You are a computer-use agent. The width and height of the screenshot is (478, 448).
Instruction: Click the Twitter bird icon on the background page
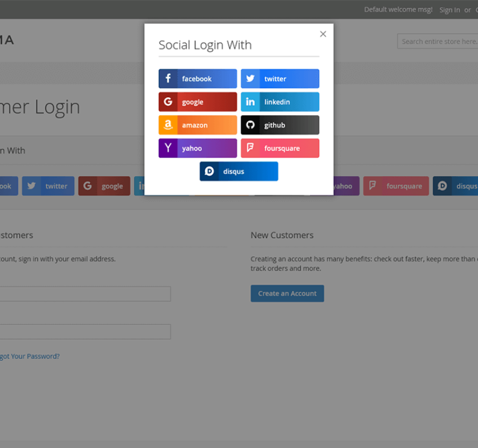click(31, 186)
